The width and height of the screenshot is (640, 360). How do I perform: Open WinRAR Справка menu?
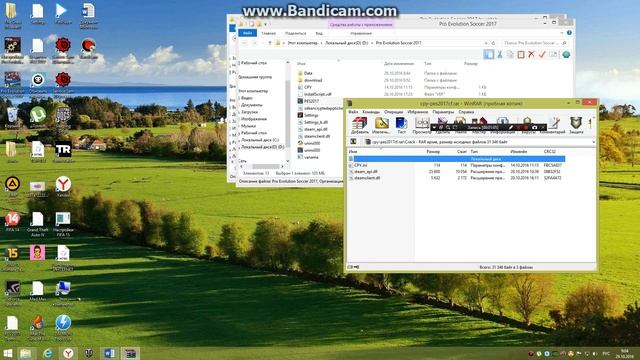click(466, 111)
